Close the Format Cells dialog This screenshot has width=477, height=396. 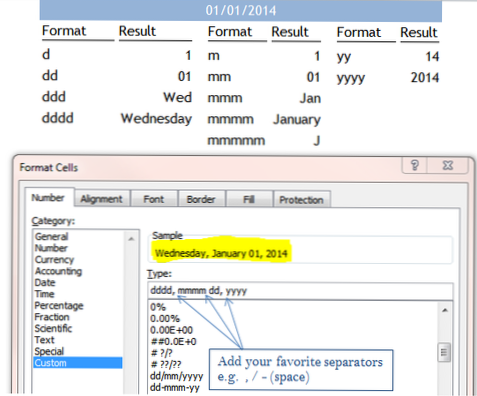(x=448, y=165)
